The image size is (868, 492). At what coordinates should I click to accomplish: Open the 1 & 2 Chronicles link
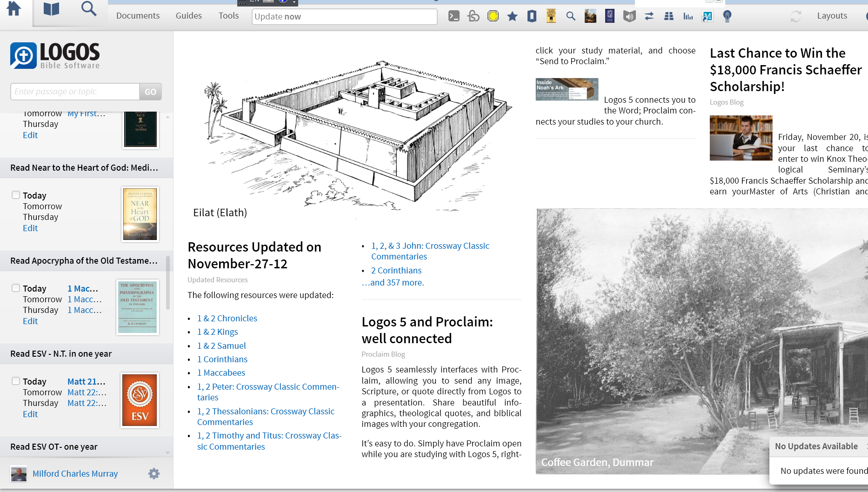(x=227, y=318)
